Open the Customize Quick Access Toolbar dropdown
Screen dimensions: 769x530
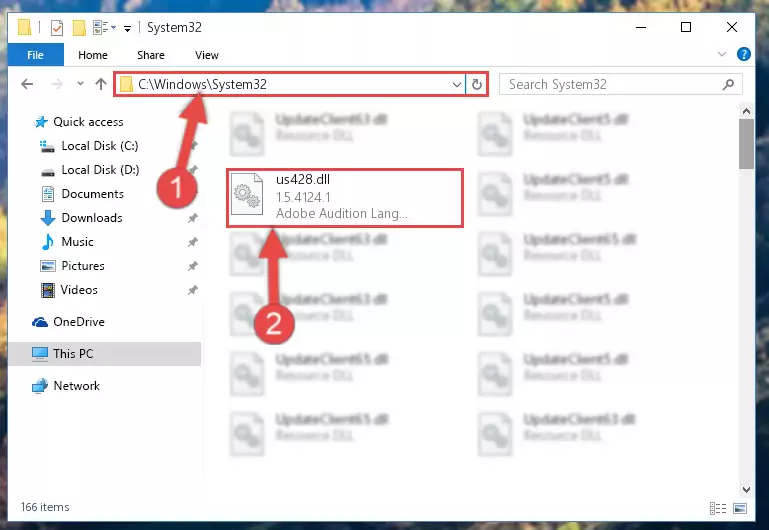(x=127, y=29)
